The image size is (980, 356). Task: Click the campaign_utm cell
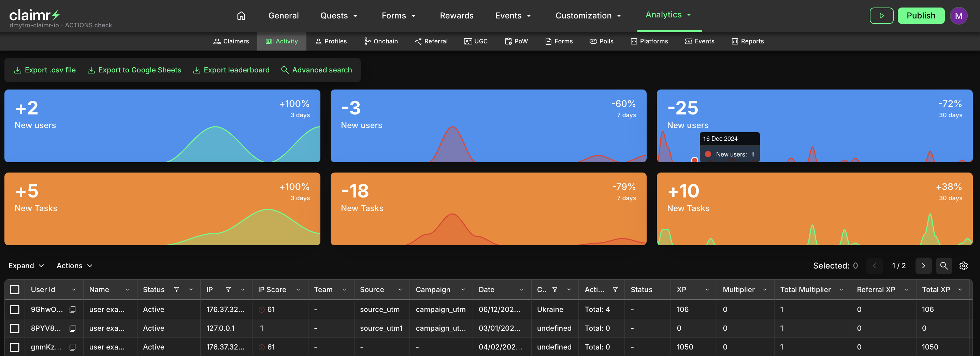click(x=441, y=309)
